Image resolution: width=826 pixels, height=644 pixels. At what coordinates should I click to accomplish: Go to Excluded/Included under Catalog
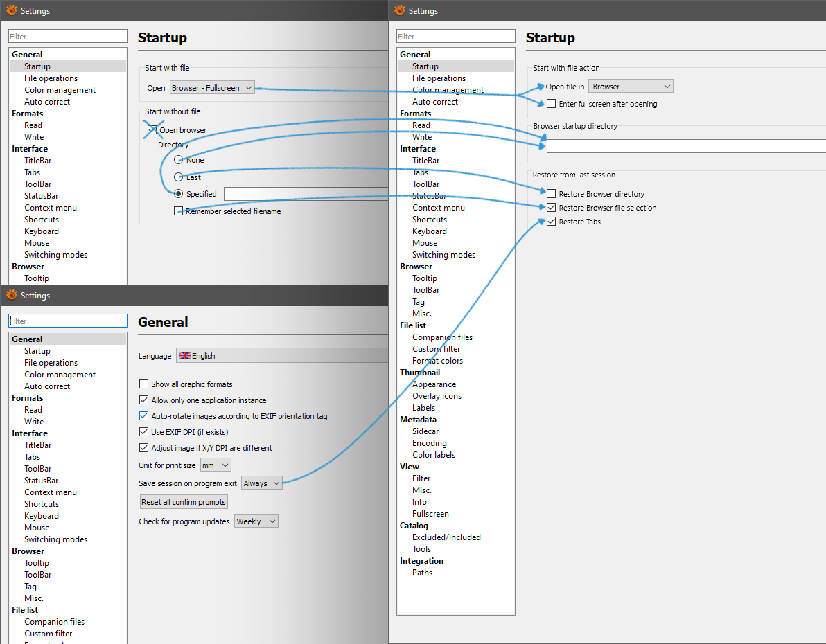tap(446, 537)
